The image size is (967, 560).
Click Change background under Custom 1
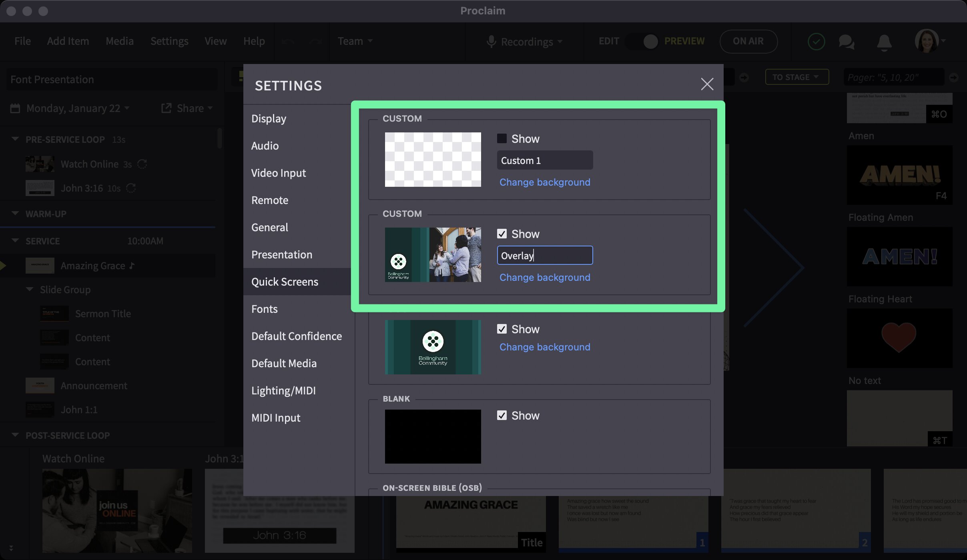tap(544, 182)
